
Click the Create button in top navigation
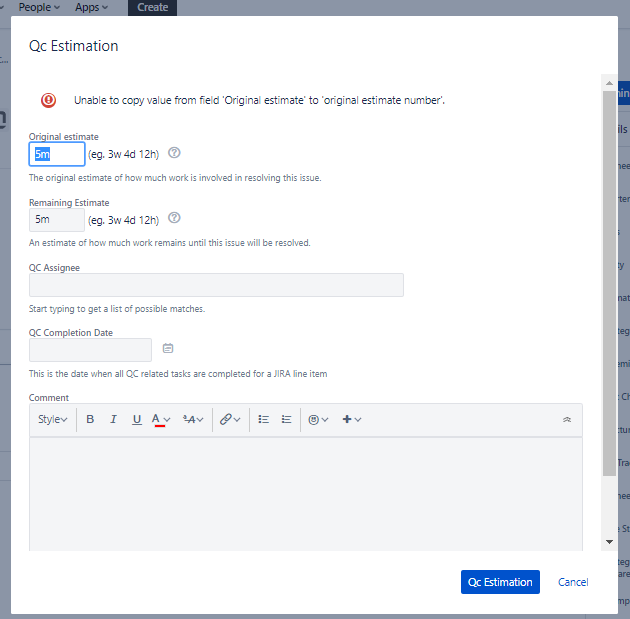(152, 7)
